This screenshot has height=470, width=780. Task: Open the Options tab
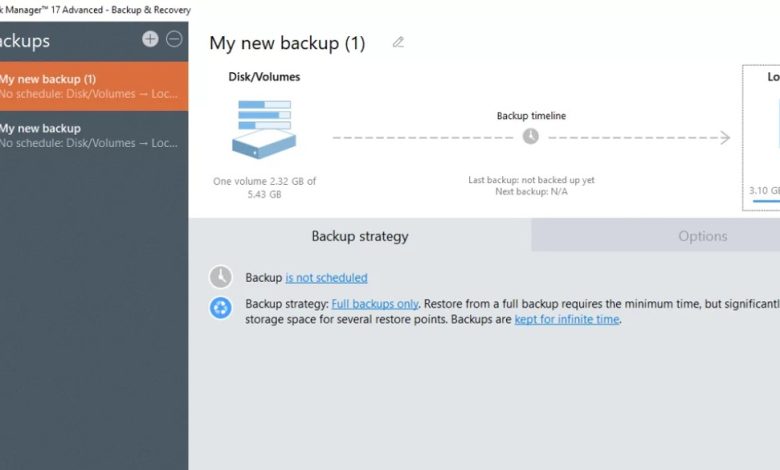tap(702, 236)
